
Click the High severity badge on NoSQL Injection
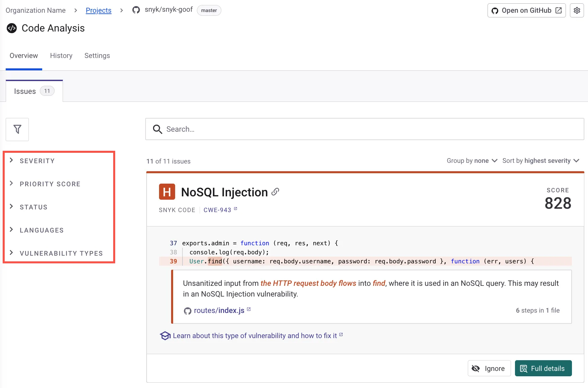point(167,191)
